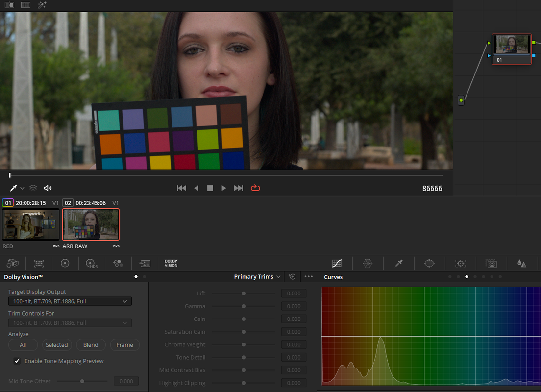The width and height of the screenshot is (541, 392).
Task: Select the viewer eyedropper qualifier tool
Action: (x=13, y=188)
